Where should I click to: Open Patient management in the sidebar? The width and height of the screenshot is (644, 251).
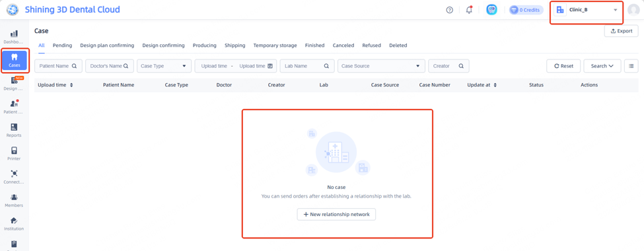tap(14, 107)
